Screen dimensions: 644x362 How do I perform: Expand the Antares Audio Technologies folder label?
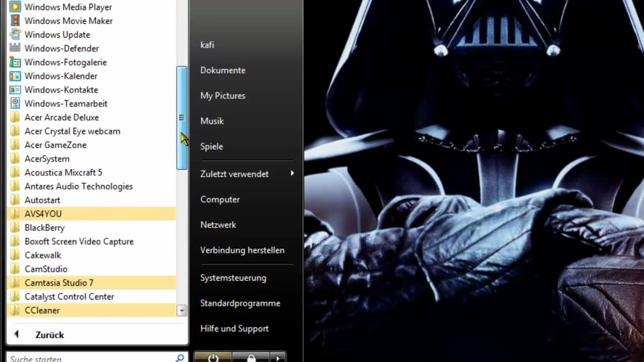pos(78,187)
